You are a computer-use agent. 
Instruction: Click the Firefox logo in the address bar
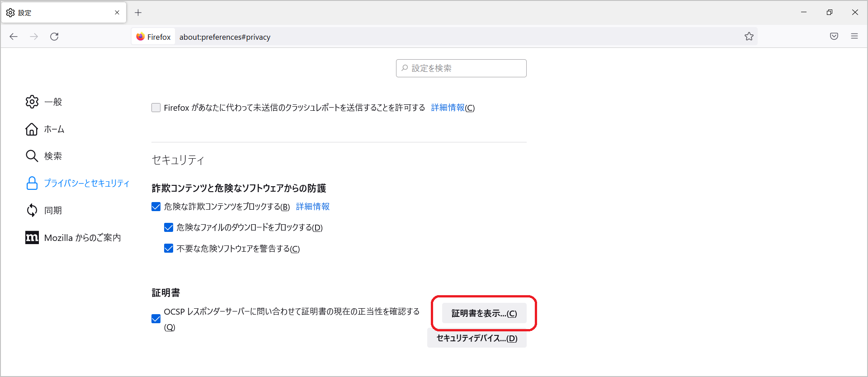click(x=141, y=37)
